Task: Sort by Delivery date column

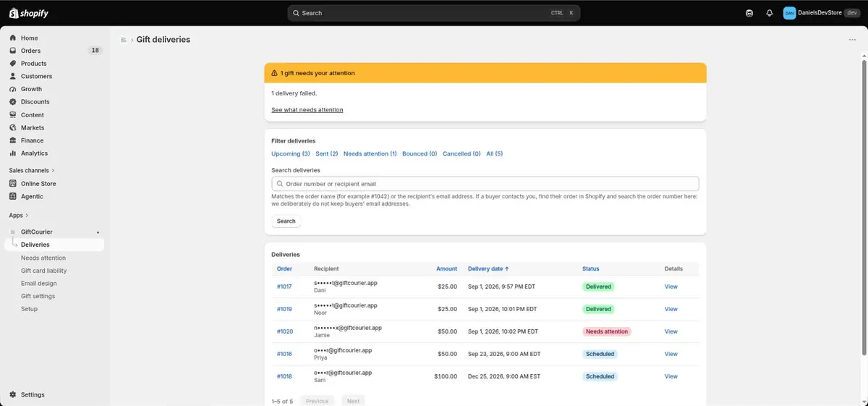Action: pos(488,268)
